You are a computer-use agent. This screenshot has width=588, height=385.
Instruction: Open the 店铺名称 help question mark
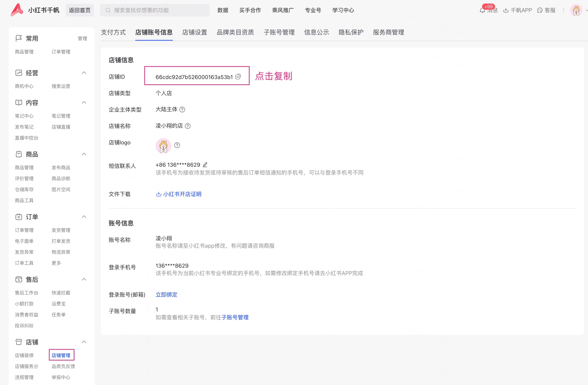188,126
